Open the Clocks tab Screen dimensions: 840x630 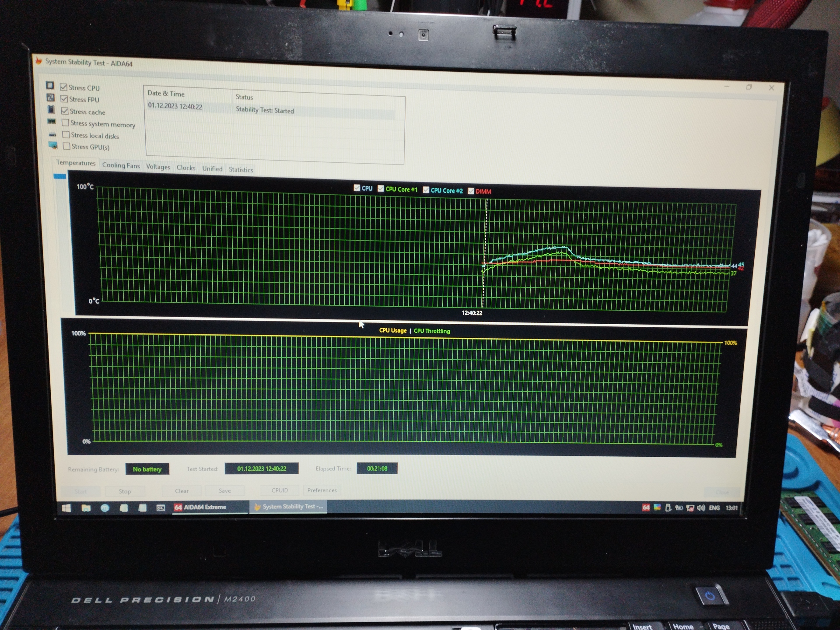(186, 168)
